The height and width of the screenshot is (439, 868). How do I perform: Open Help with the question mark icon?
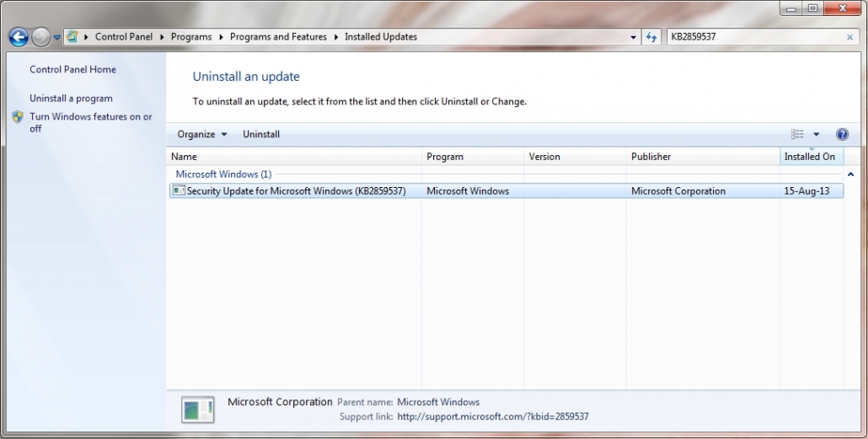(842, 134)
